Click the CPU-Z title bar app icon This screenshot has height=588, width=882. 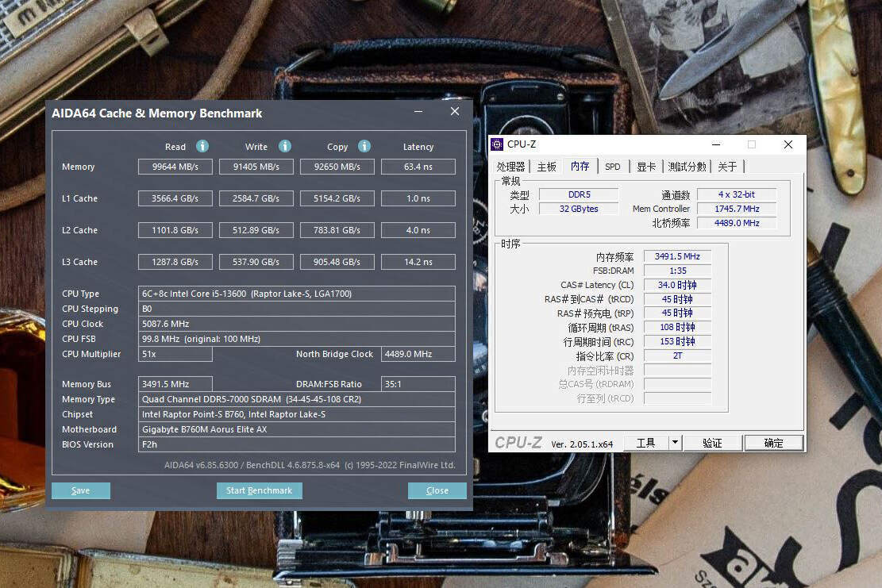497,144
